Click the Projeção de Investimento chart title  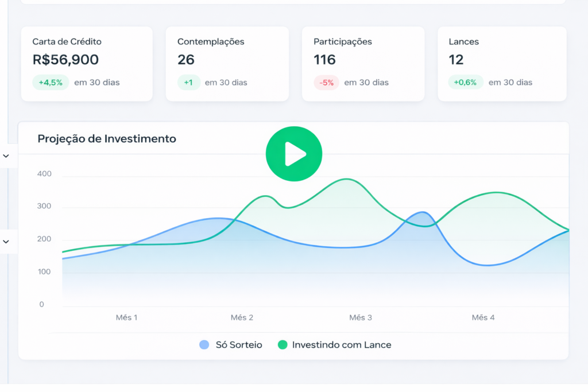(107, 139)
